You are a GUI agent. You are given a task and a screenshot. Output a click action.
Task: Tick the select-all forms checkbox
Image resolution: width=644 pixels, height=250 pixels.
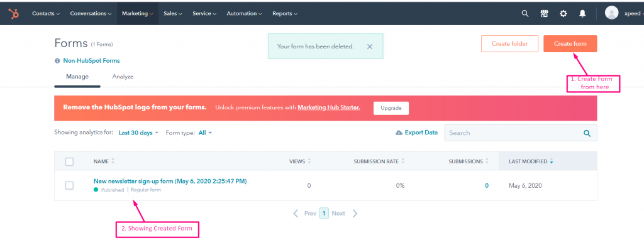69,161
